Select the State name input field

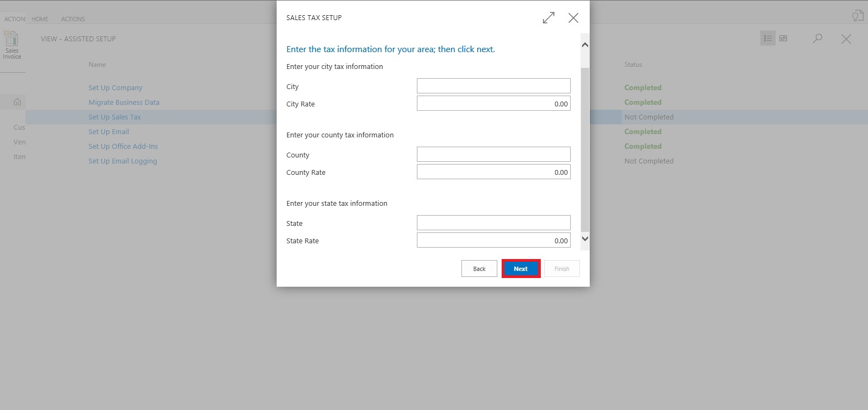coord(493,223)
